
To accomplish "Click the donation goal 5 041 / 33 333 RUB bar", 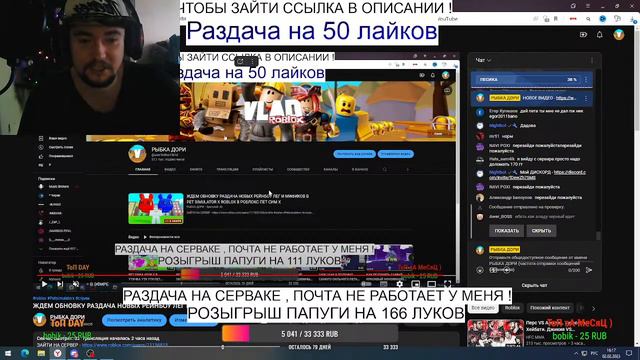I will (310, 334).
